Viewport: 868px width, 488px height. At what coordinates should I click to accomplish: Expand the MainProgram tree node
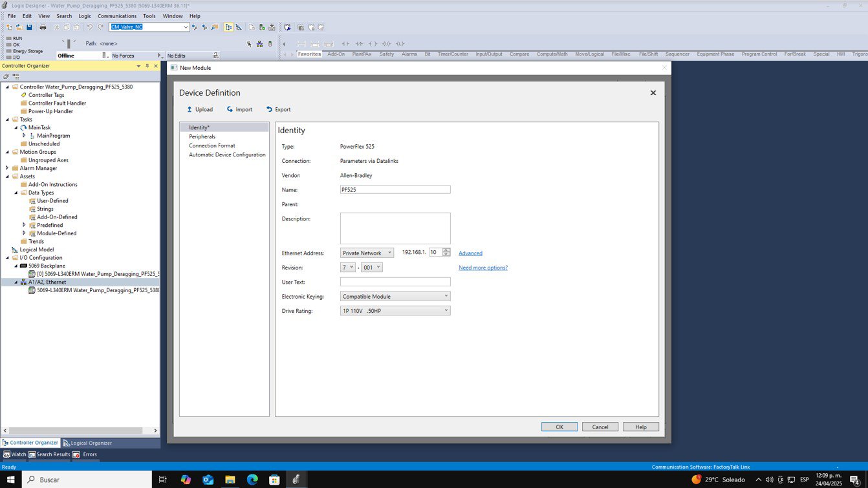tap(24, 136)
